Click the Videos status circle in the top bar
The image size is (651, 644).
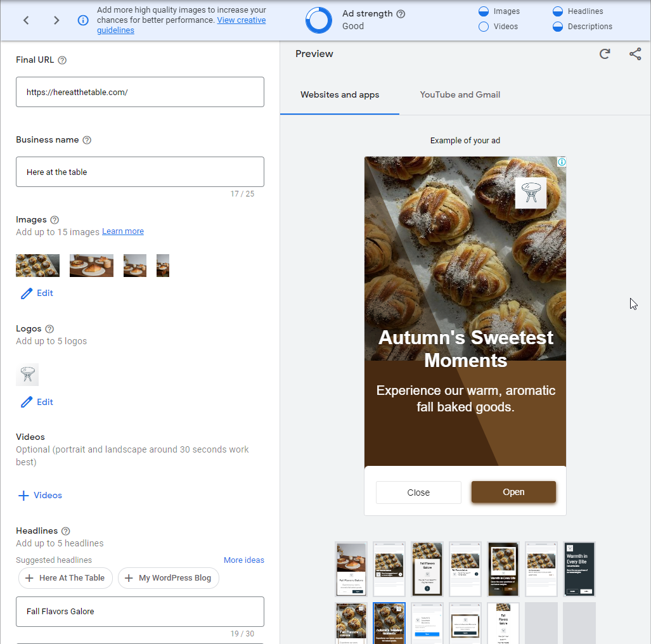(482, 27)
